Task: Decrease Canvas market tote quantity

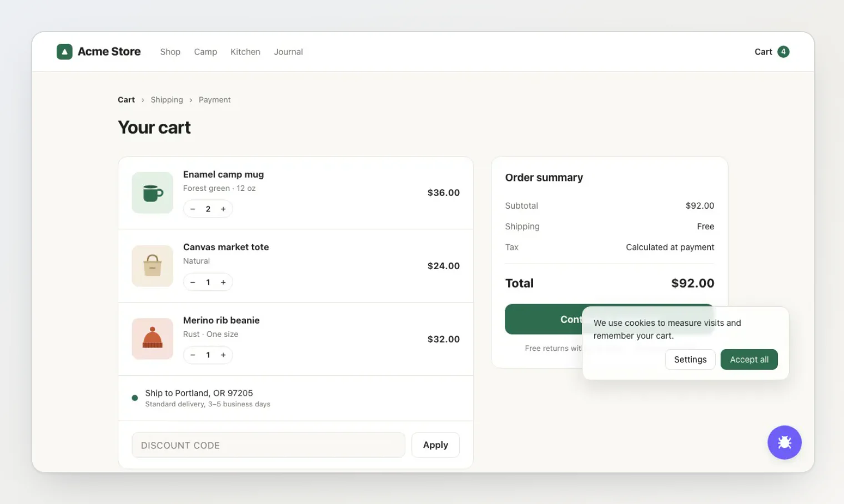Action: pos(193,282)
